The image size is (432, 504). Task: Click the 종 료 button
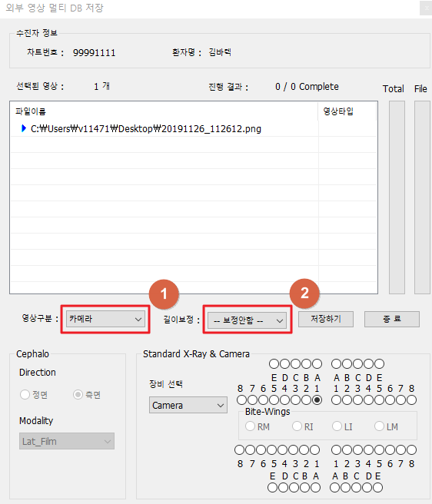coord(392,319)
